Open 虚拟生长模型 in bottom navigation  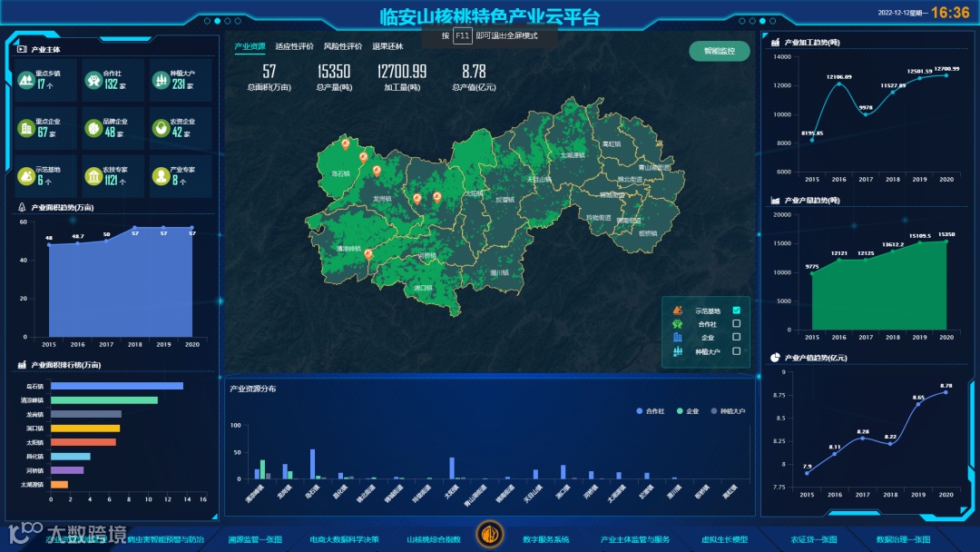click(x=724, y=539)
